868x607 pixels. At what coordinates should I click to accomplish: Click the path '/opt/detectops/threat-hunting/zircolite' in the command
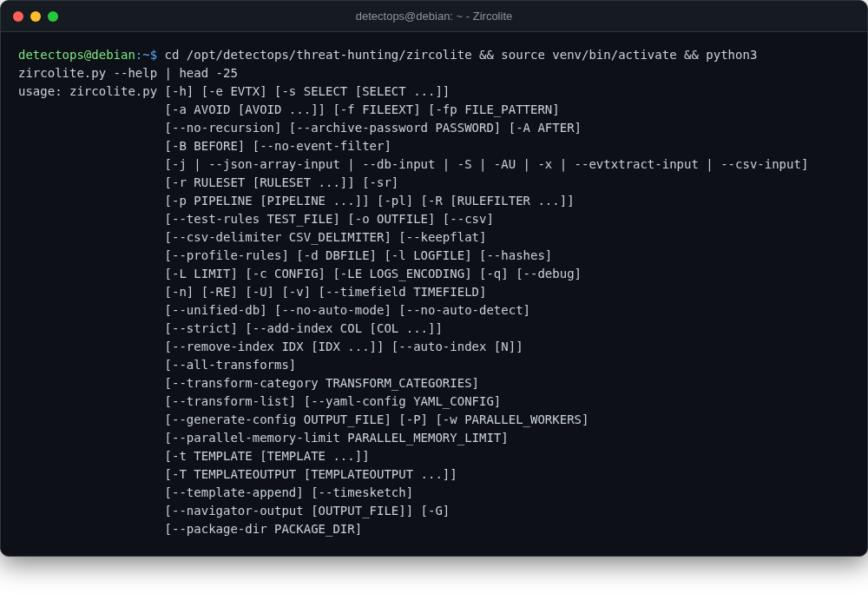[329, 55]
